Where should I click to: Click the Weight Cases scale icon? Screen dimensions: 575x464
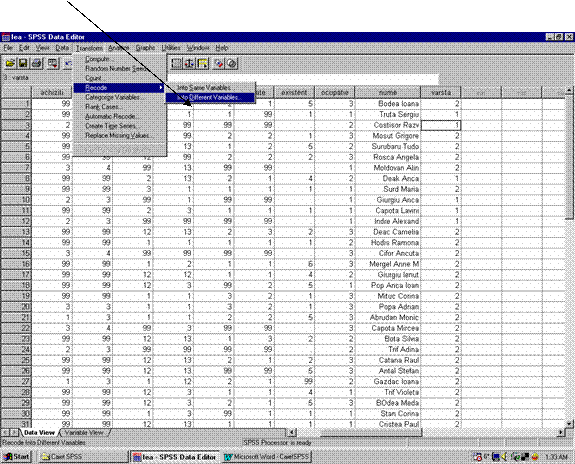190,63
